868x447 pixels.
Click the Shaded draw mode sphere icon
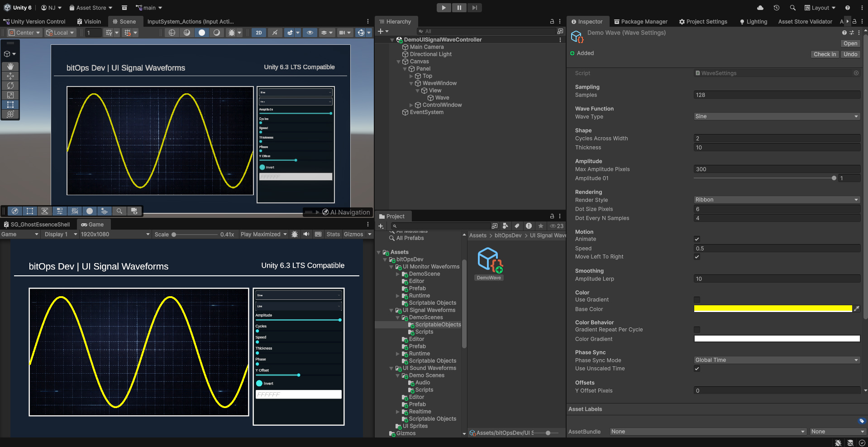(x=202, y=33)
